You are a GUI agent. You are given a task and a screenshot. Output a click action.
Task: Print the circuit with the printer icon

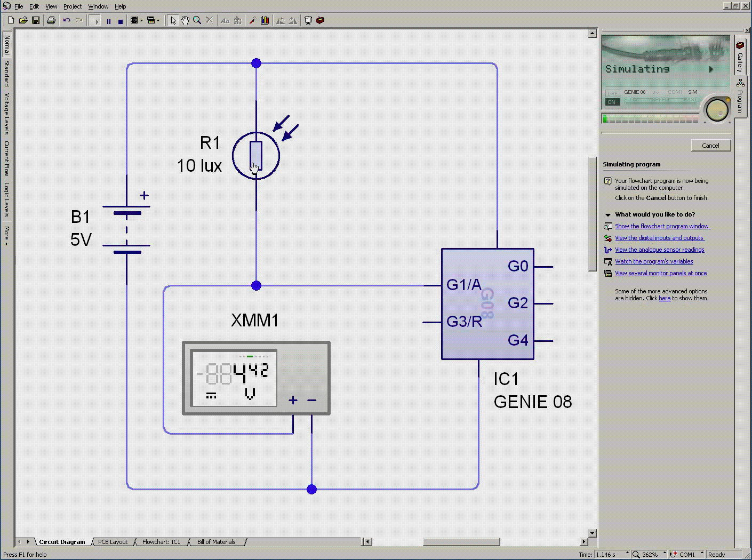click(51, 20)
